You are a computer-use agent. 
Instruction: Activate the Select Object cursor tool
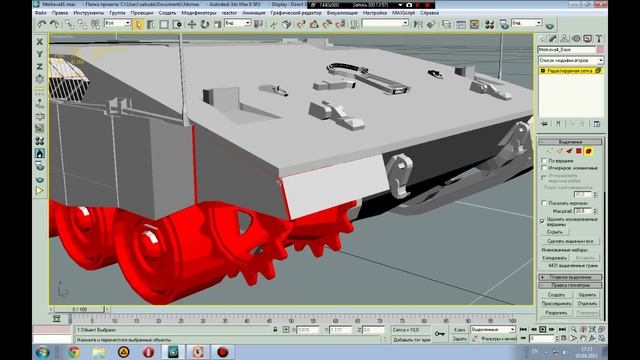point(138,24)
